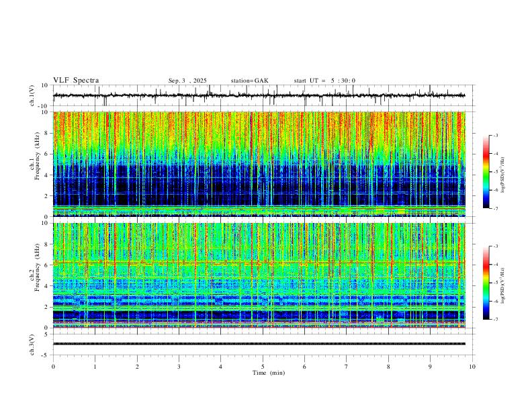Click the ch.2 PSD color bar
The height and width of the screenshot is (411, 532).
pos(486,283)
